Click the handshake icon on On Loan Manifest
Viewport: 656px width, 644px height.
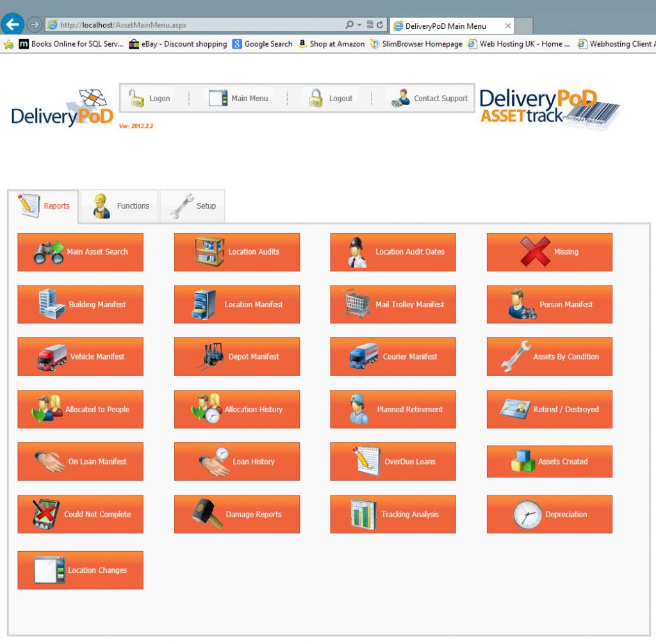click(49, 462)
